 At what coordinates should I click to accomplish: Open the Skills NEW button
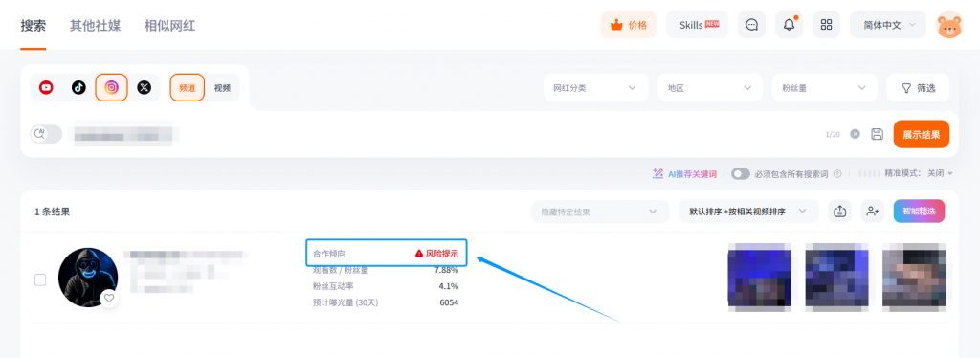698,25
